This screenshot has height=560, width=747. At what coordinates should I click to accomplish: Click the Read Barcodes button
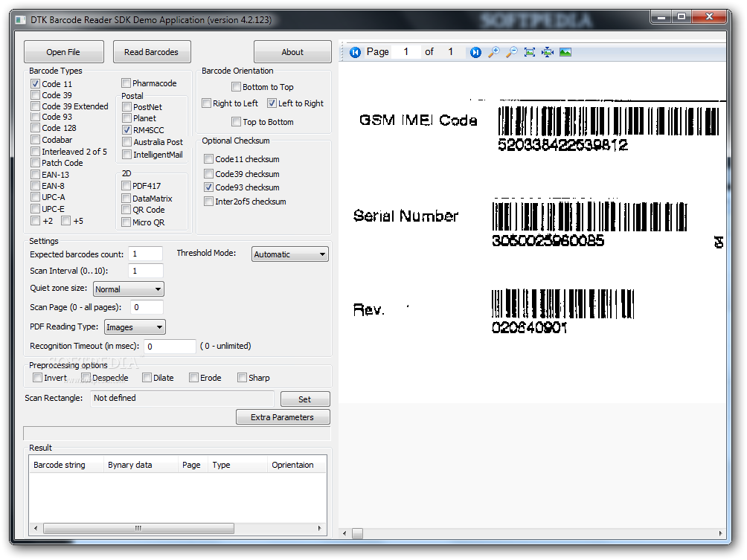coord(152,51)
